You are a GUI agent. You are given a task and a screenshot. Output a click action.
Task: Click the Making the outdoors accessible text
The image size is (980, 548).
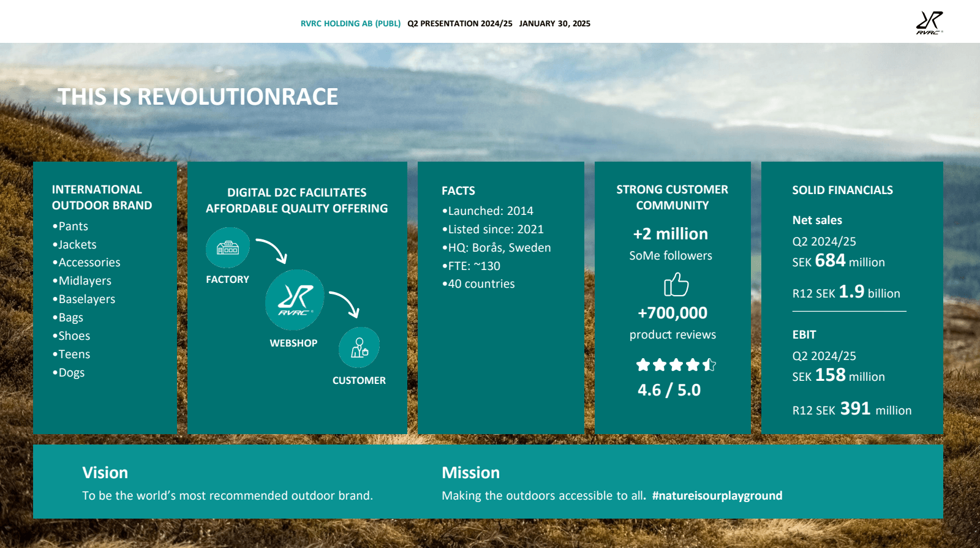(x=543, y=495)
